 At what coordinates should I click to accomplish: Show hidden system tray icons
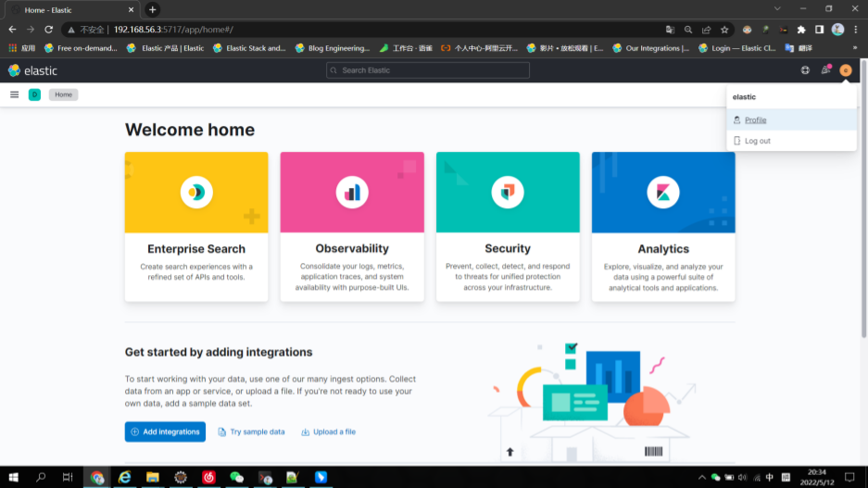701,478
